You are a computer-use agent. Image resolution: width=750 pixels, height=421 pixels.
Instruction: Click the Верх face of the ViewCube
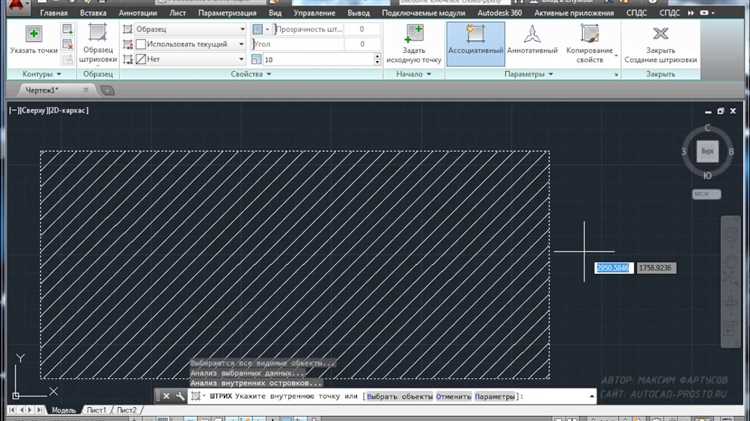(708, 151)
